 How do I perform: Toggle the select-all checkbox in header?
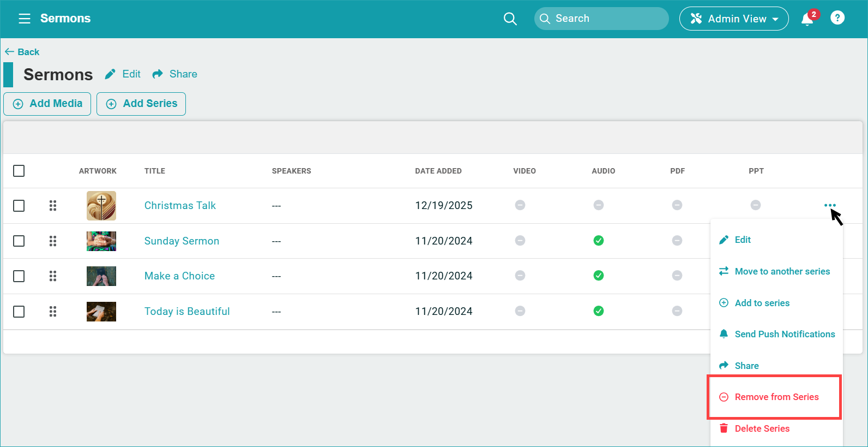tap(19, 171)
